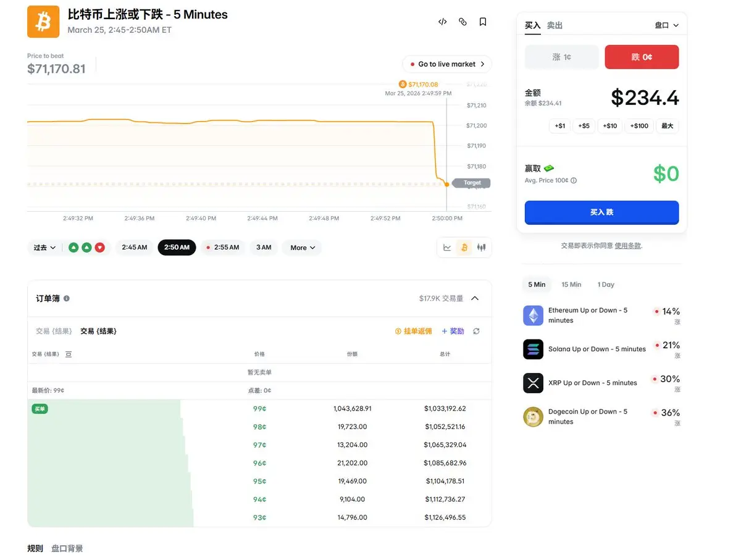Viewport: 741px width, 560px height.
Task: Switch to the 买入 tab
Action: (532, 25)
